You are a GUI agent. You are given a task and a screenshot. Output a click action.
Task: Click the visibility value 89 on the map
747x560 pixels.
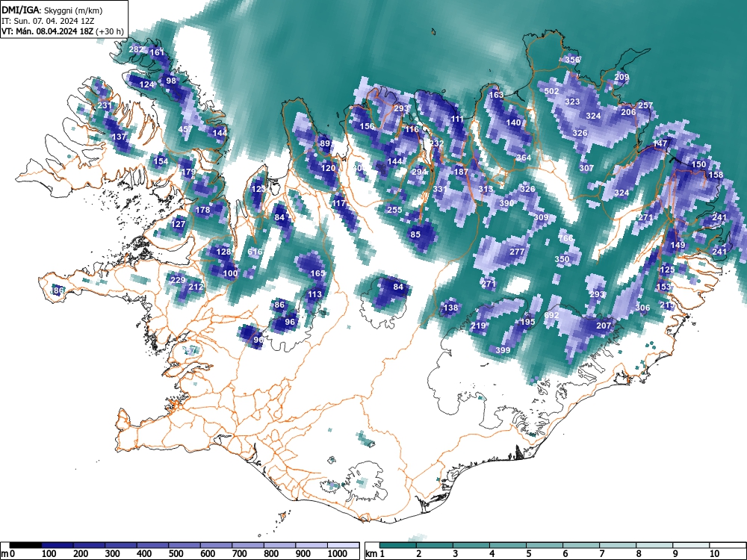325,143
